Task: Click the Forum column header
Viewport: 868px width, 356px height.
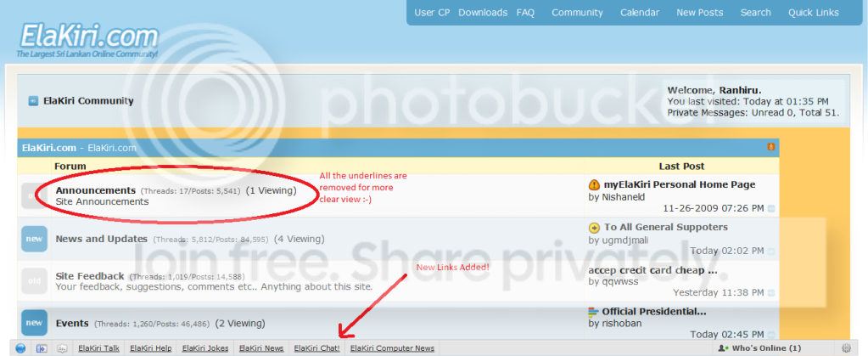Action: [x=70, y=166]
